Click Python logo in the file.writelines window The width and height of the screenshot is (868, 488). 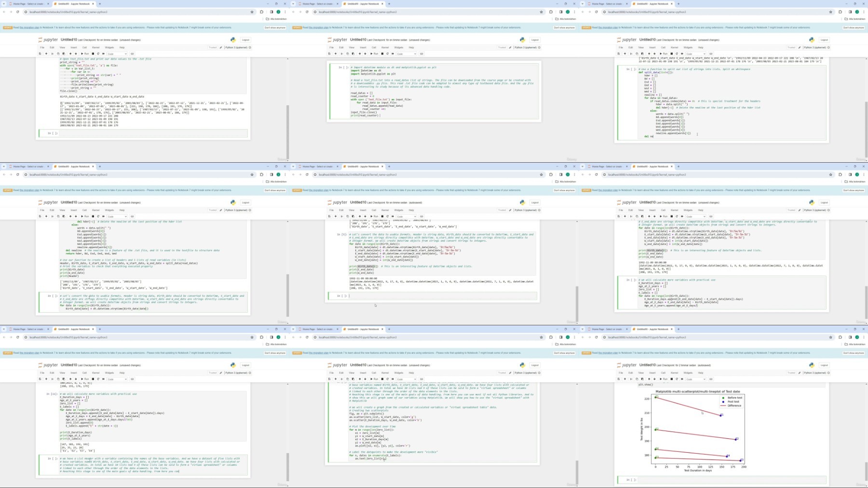click(x=233, y=40)
